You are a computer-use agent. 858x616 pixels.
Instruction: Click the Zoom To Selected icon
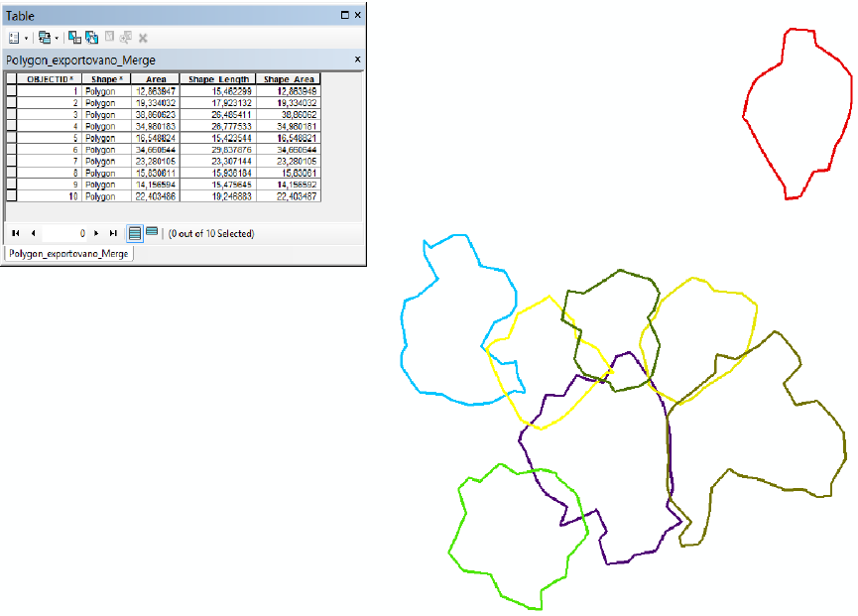126,38
